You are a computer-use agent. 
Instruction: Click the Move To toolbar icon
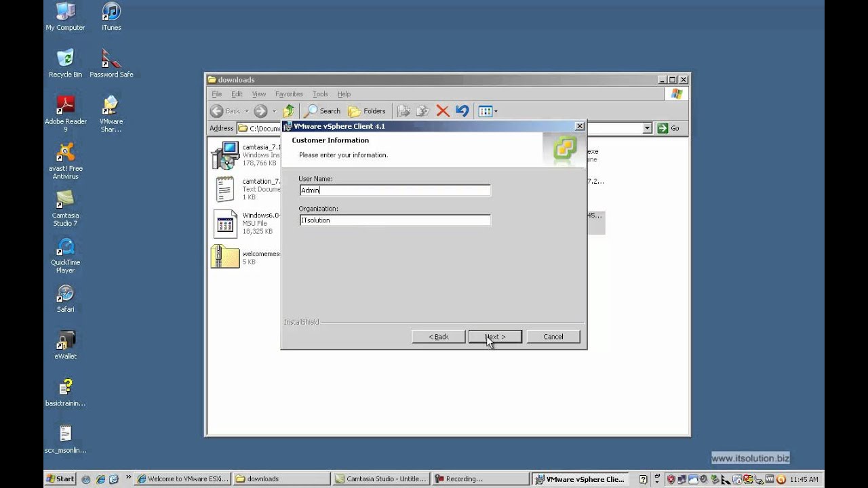(x=403, y=111)
